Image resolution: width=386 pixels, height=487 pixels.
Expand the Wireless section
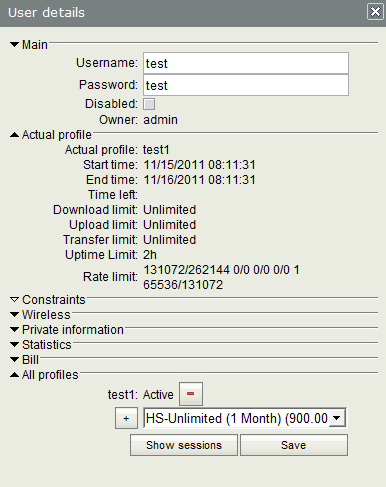coord(14,315)
